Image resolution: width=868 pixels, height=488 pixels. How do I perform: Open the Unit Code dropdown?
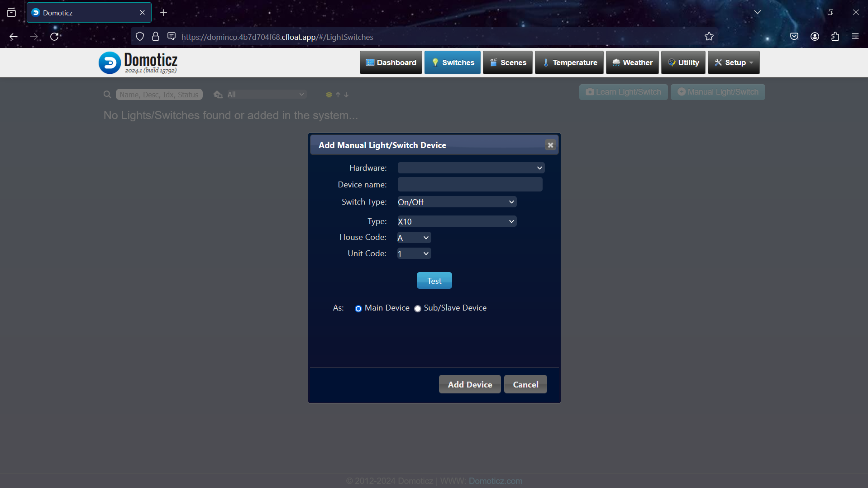click(x=414, y=254)
